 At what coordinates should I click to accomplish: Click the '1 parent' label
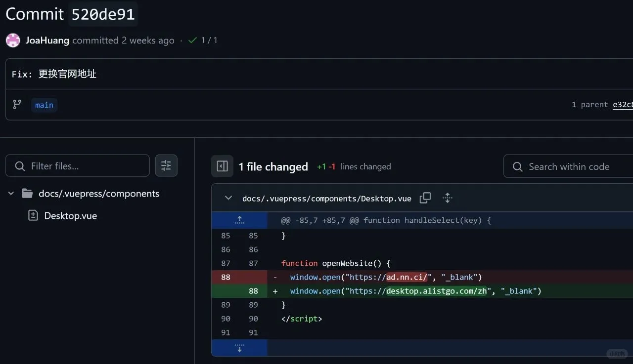590,105
